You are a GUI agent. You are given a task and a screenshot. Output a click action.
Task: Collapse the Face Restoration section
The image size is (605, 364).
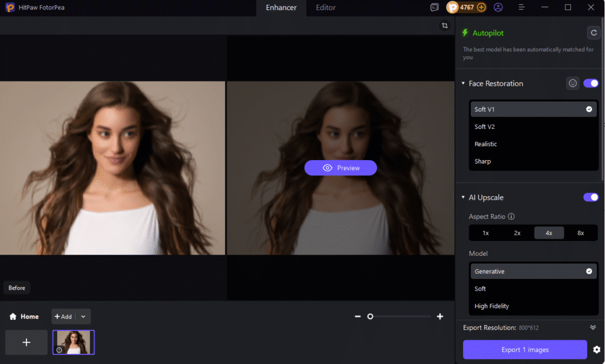point(463,83)
